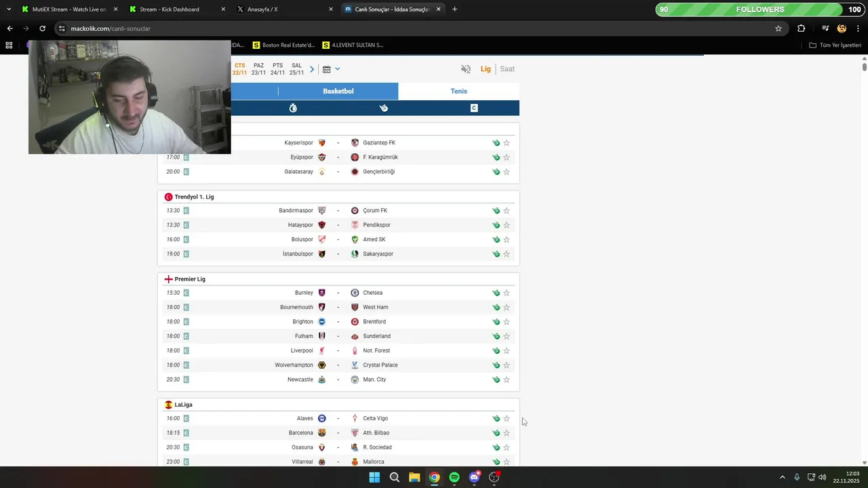Switch to the MutiEX Stream browser tab
The width and height of the screenshot is (868, 488).
pyautogui.click(x=69, y=9)
